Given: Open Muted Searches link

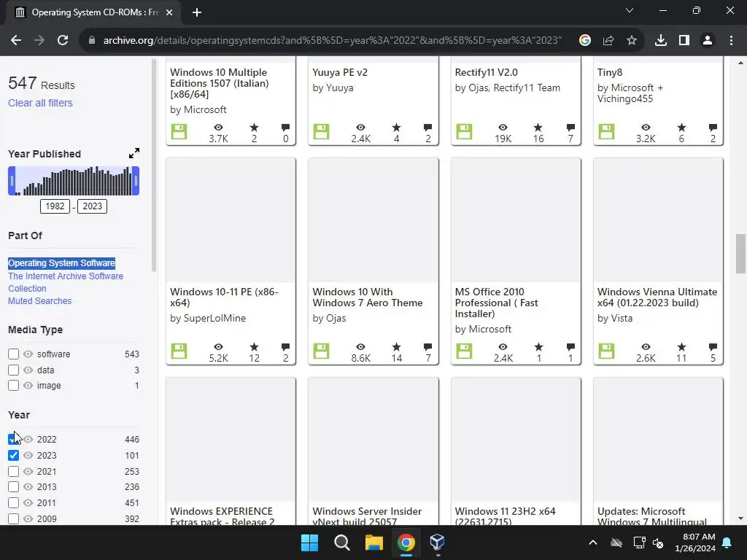Looking at the screenshot, I should tap(40, 301).
